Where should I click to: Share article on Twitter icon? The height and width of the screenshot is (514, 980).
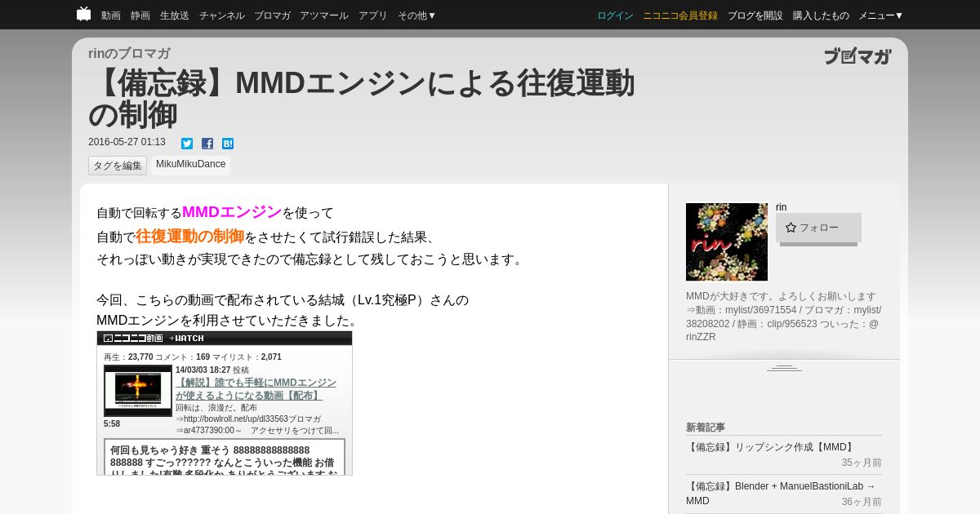click(187, 144)
